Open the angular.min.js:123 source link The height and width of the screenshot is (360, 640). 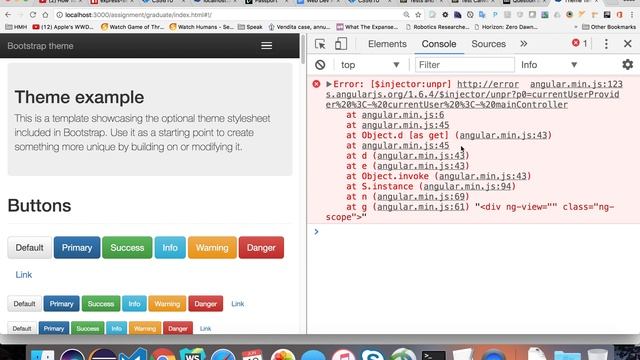576,84
